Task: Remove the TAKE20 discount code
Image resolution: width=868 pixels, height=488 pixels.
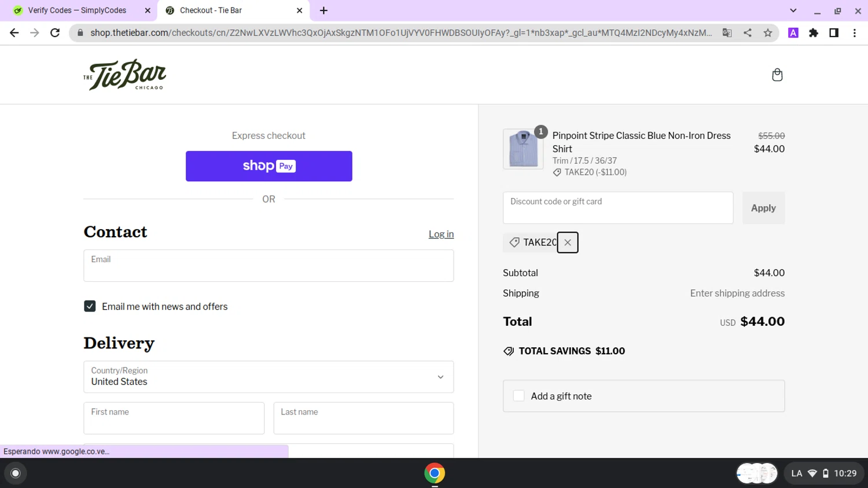Action: 568,243
